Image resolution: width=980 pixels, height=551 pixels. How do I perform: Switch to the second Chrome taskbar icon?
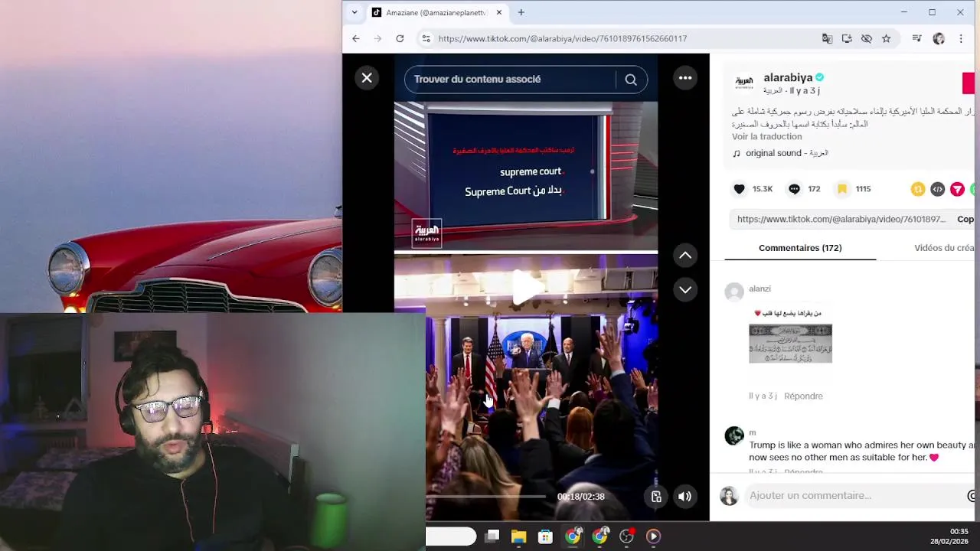(599, 536)
